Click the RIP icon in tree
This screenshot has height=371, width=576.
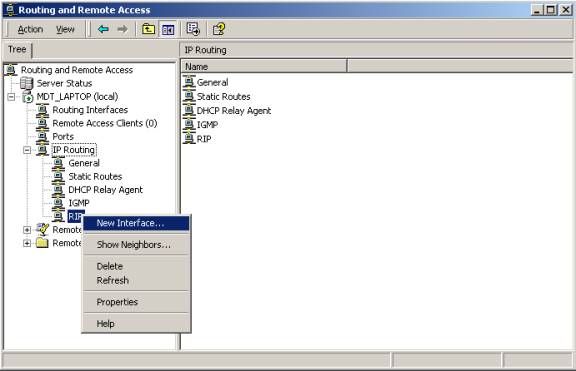pos(58,216)
